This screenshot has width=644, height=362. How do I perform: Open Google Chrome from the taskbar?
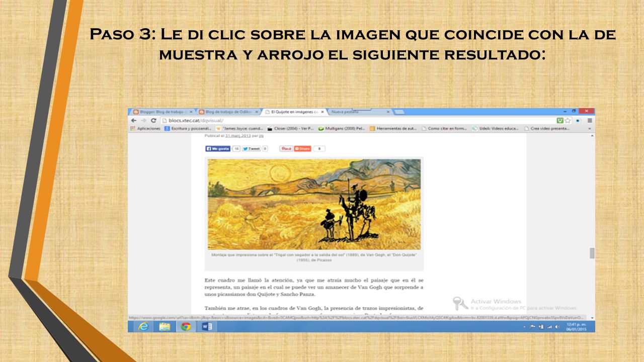186,327
